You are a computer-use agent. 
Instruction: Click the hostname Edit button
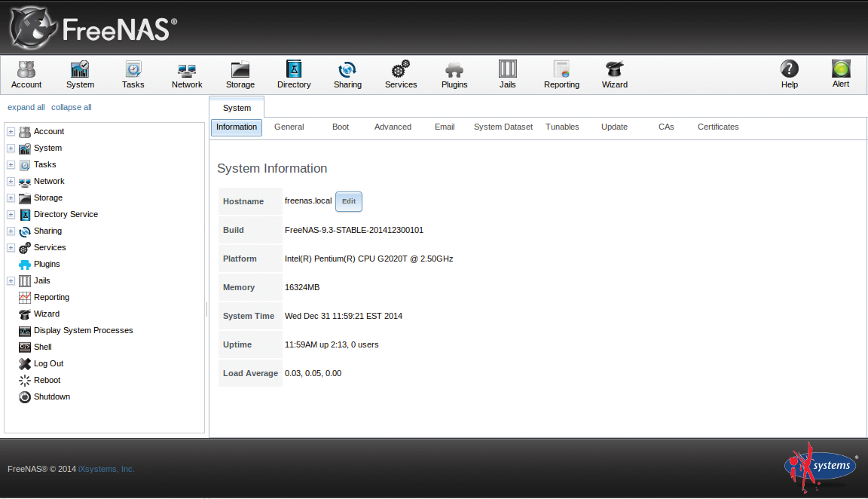click(348, 201)
